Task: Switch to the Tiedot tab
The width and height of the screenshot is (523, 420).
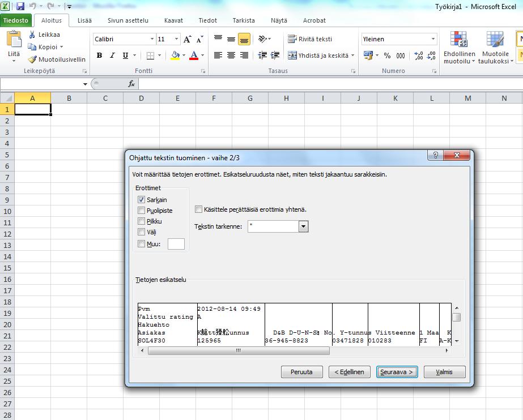Action: pyautogui.click(x=207, y=20)
